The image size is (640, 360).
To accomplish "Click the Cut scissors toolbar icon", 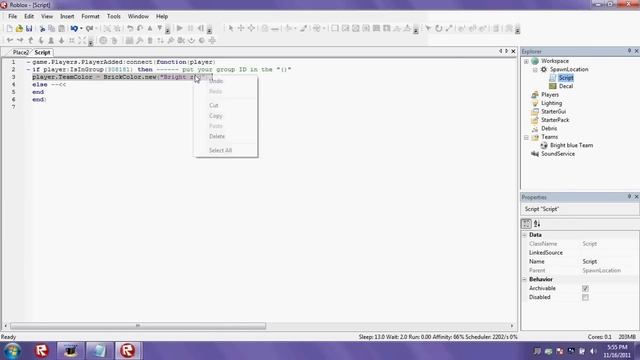I will tap(42, 29).
